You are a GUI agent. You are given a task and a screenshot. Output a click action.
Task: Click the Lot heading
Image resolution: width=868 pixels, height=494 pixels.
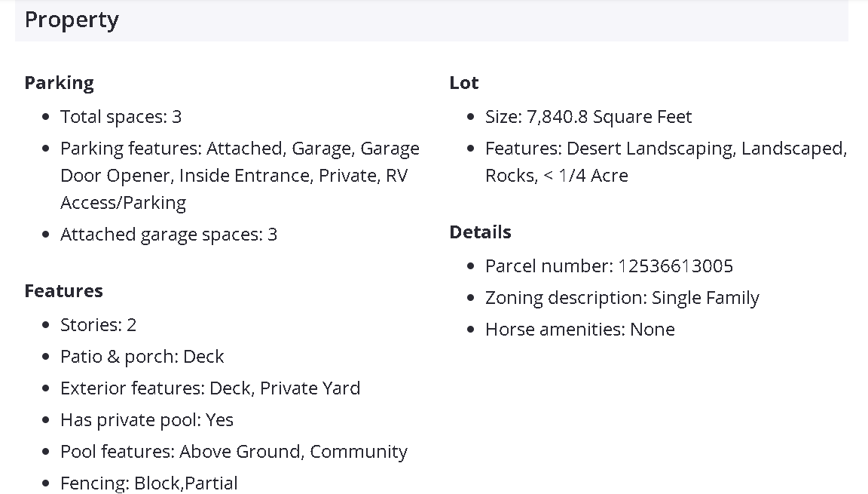[463, 83]
